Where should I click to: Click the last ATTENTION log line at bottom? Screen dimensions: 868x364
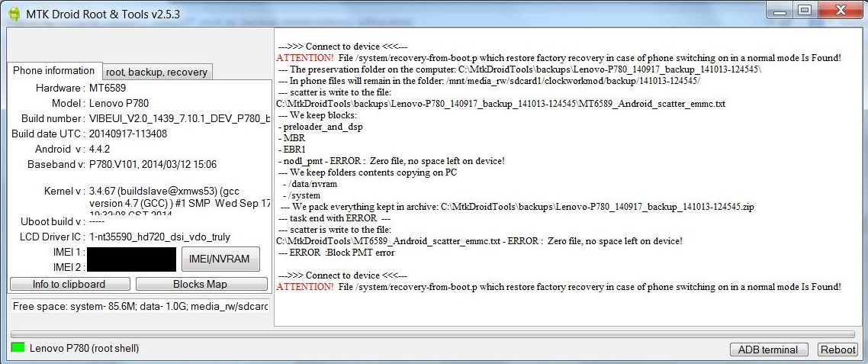[x=558, y=286]
